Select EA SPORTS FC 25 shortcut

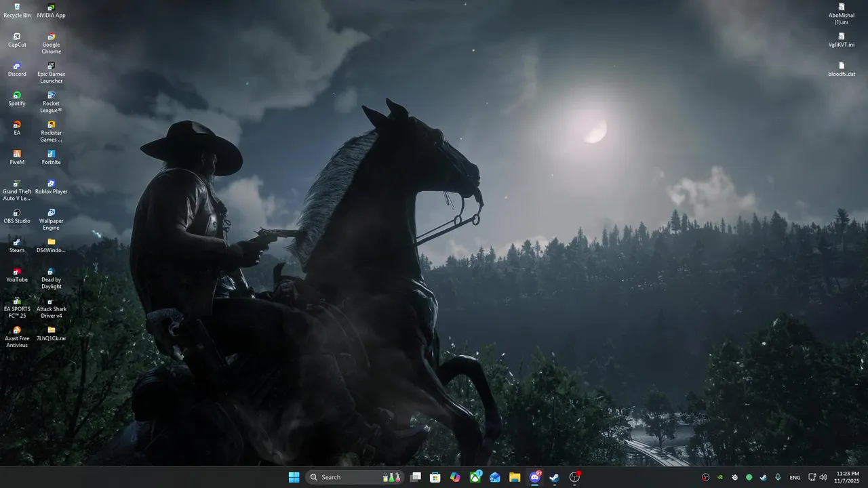[x=17, y=307]
